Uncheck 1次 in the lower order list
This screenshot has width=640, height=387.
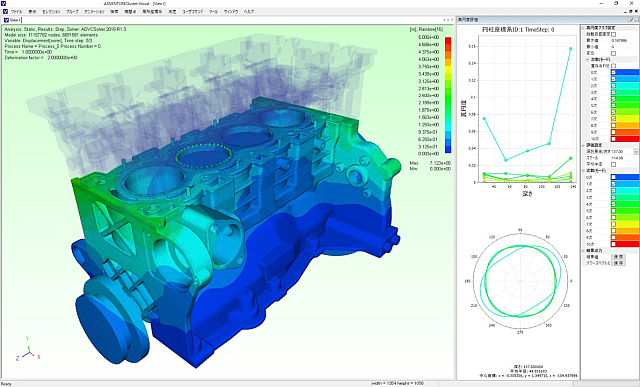coord(613,184)
